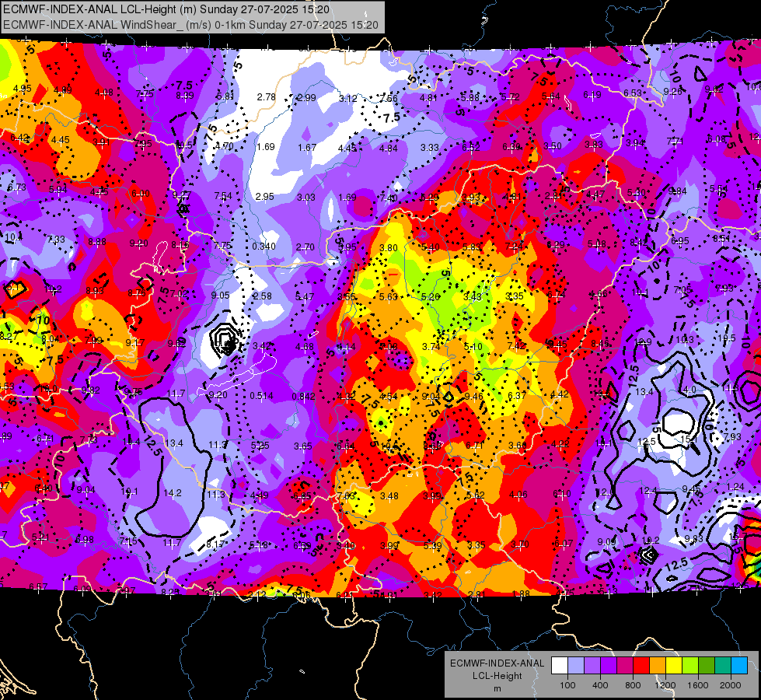
Task: Select the white legend swatch below 100
Action: 559,666
